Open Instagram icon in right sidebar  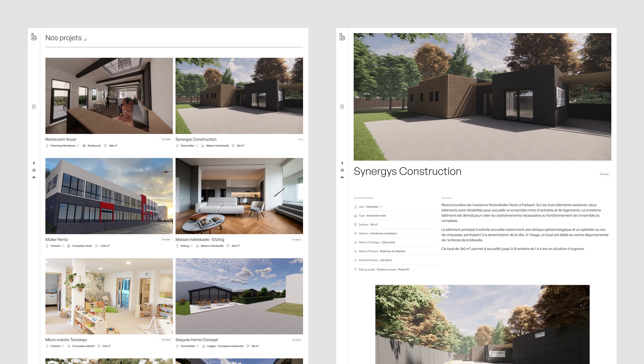(342, 170)
